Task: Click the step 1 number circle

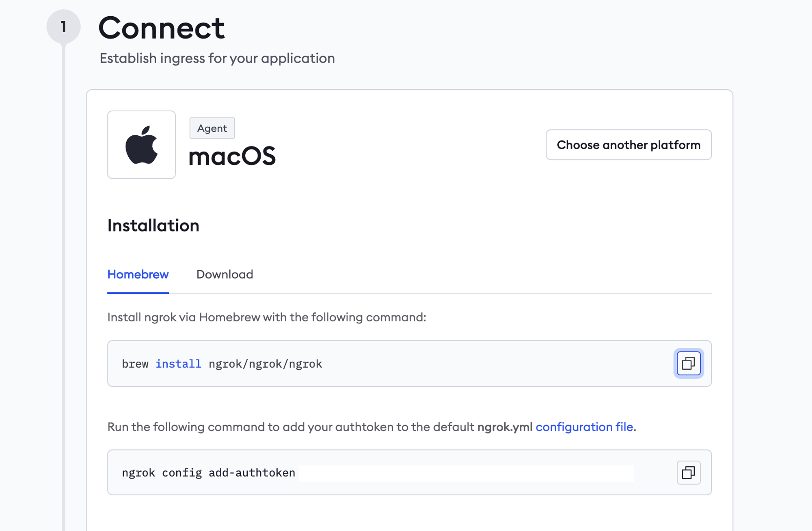Action: pos(63,27)
